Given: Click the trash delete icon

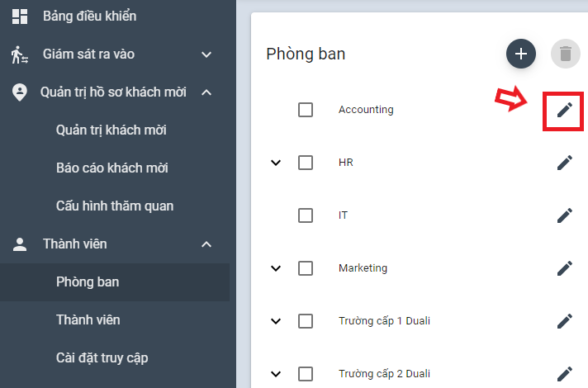Looking at the screenshot, I should (565, 54).
